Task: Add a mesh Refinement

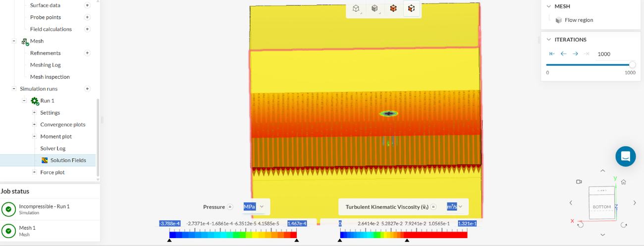Action: (x=88, y=53)
